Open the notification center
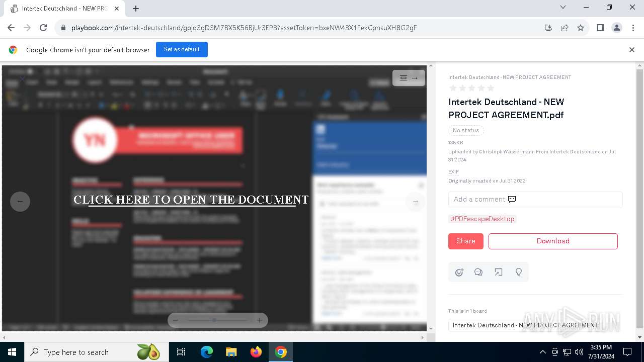The width and height of the screenshot is (644, 362). click(x=627, y=352)
